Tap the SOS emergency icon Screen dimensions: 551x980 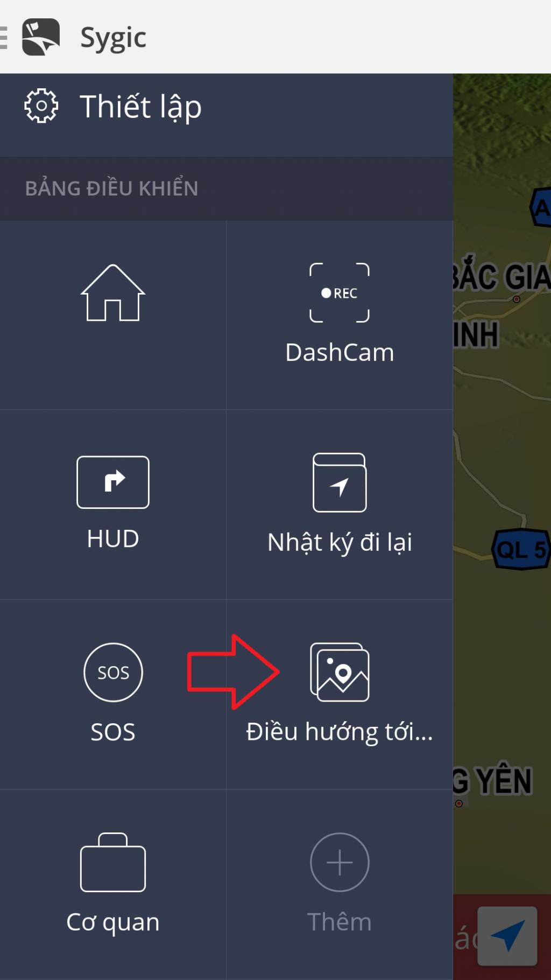pyautogui.click(x=113, y=673)
